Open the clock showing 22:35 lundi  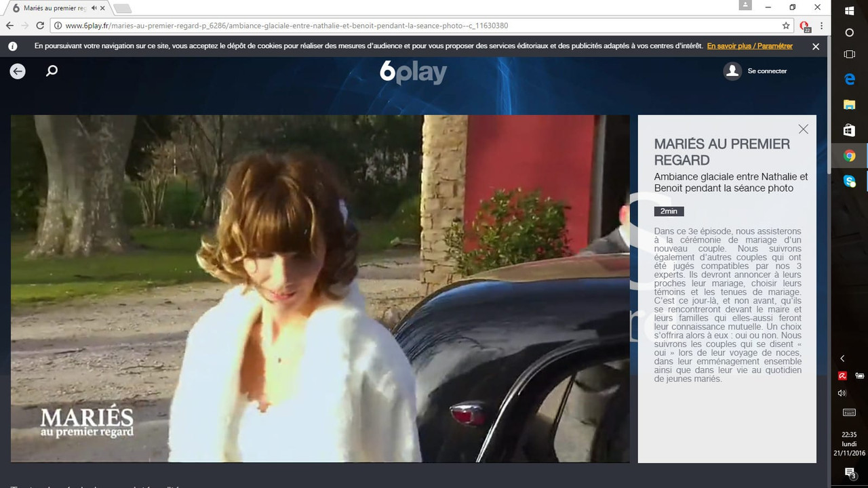tap(850, 444)
